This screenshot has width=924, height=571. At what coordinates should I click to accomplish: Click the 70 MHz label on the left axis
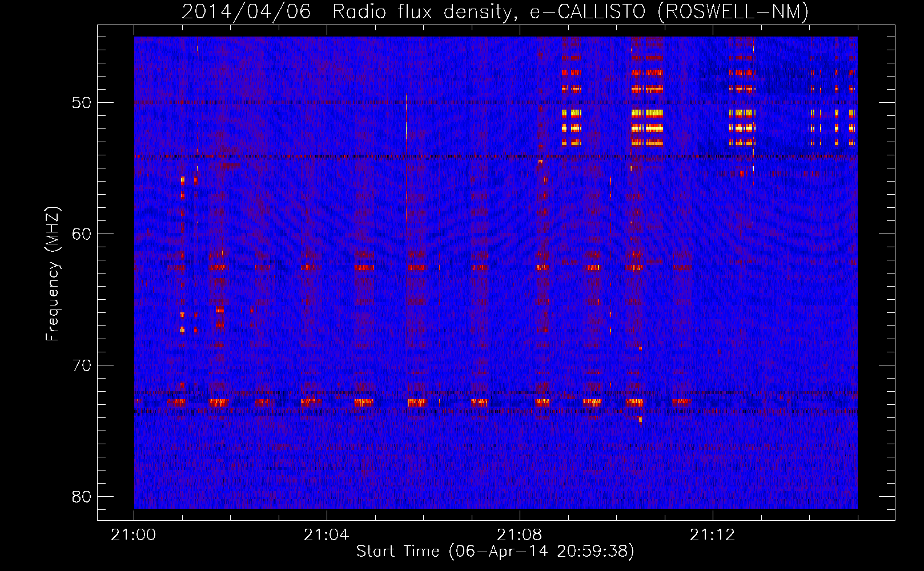pyautogui.click(x=82, y=365)
